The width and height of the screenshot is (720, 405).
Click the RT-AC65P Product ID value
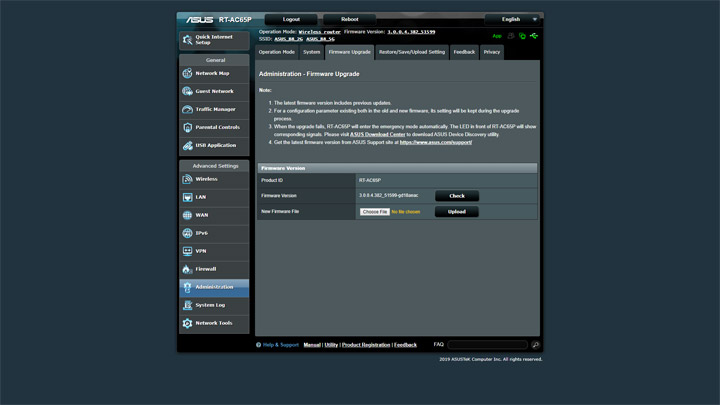pyautogui.click(x=370, y=180)
